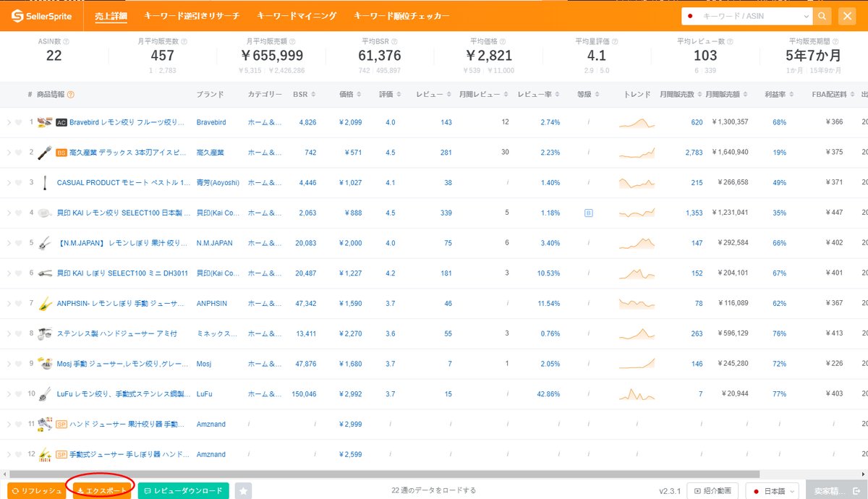
Task: Favorite the 高久産業 product with heart
Action: pos(19,153)
